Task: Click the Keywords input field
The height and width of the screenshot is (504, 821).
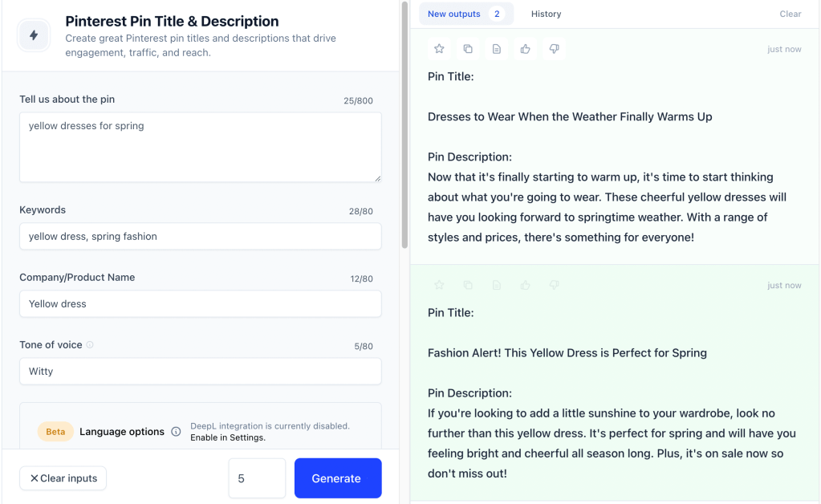Action: (200, 237)
